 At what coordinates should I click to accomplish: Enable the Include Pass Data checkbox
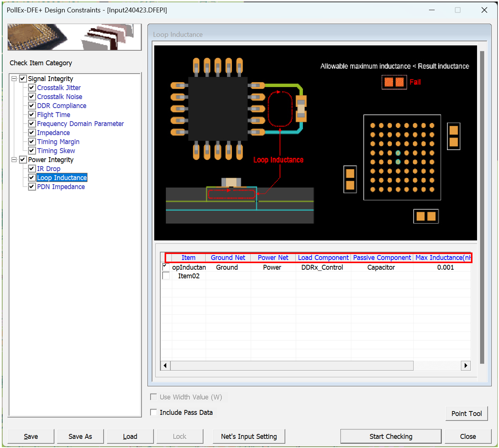[154, 412]
